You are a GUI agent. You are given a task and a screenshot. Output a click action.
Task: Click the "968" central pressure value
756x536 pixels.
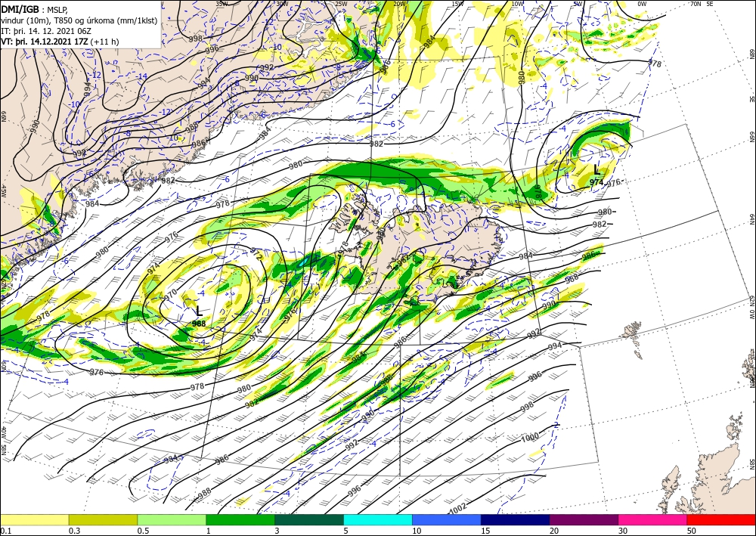(199, 324)
